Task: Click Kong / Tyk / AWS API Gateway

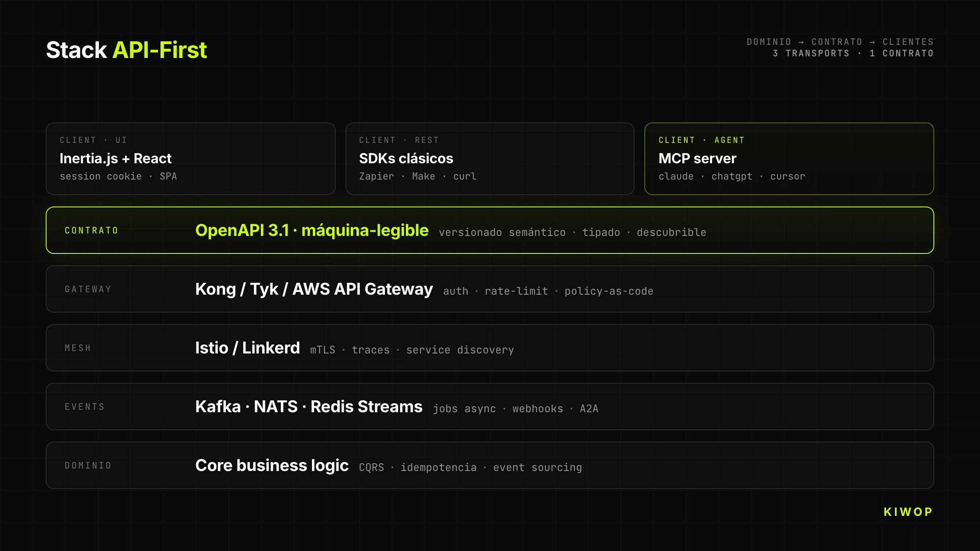Action: [314, 289]
